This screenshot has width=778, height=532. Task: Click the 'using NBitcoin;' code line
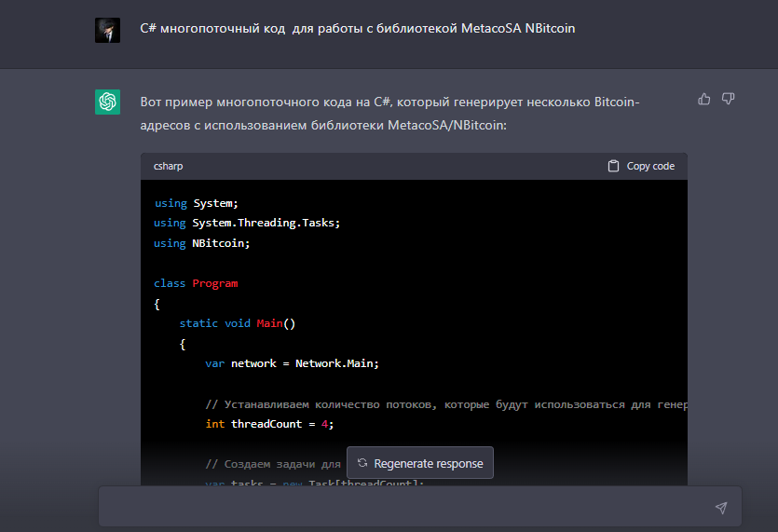(202, 242)
